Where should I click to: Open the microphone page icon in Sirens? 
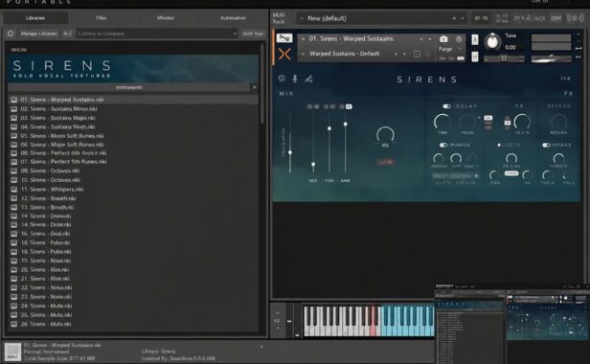(x=295, y=79)
